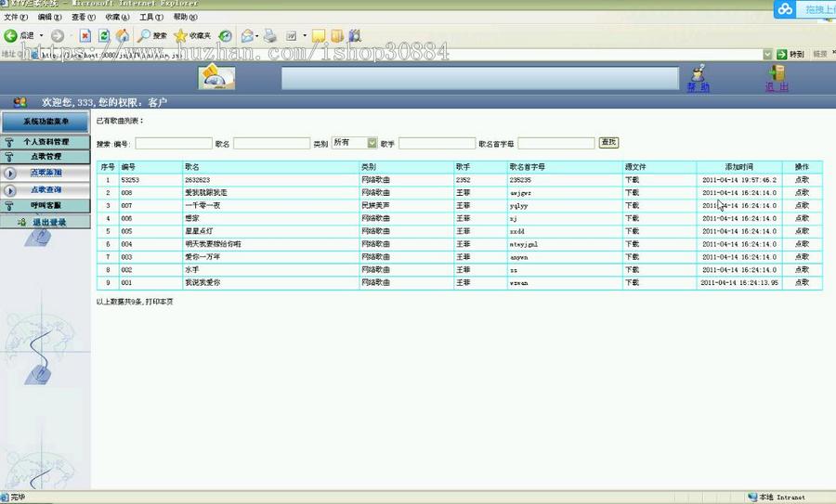Image resolution: width=836 pixels, height=504 pixels.
Task: Click into the 编号 search field
Action: coord(174,143)
